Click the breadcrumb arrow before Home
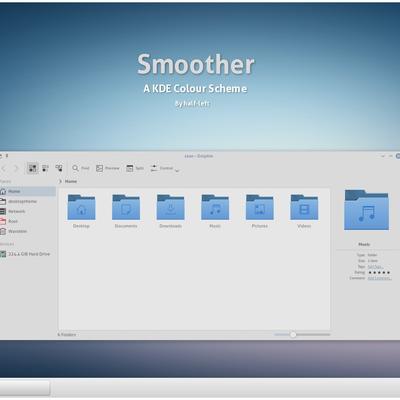 60,181
